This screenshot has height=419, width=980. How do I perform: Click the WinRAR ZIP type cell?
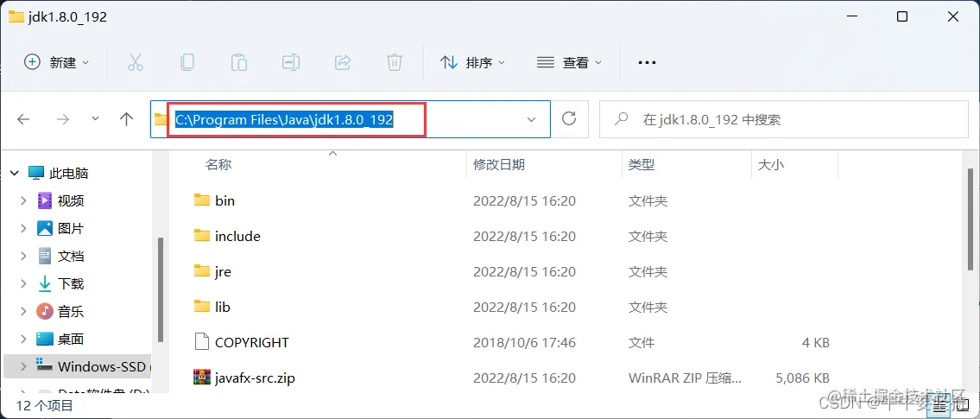[686, 378]
